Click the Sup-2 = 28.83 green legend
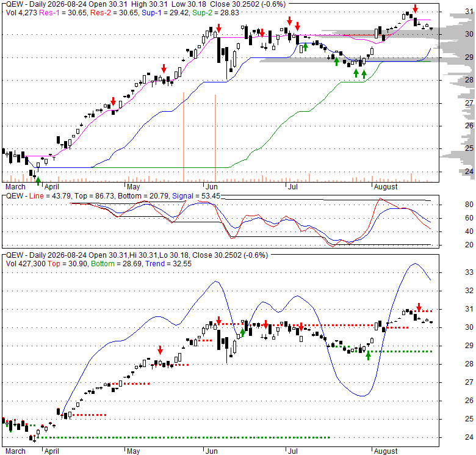This screenshot has height=455, width=476. click(215, 13)
